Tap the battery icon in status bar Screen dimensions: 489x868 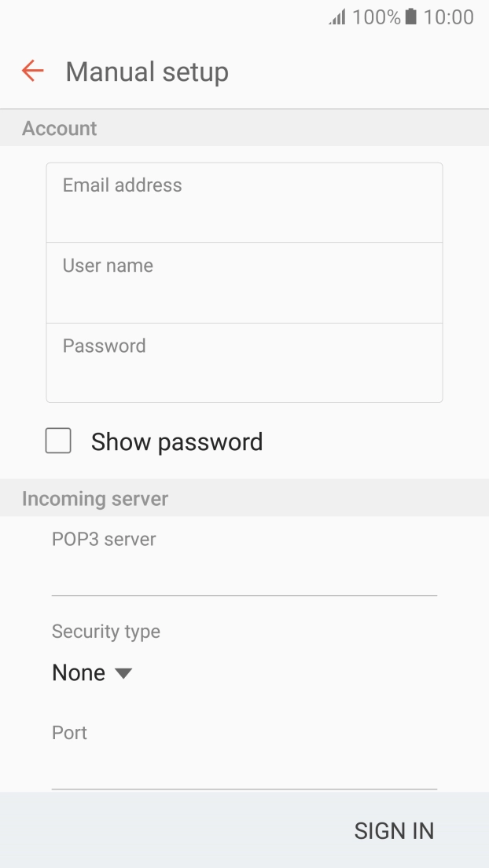(410, 17)
